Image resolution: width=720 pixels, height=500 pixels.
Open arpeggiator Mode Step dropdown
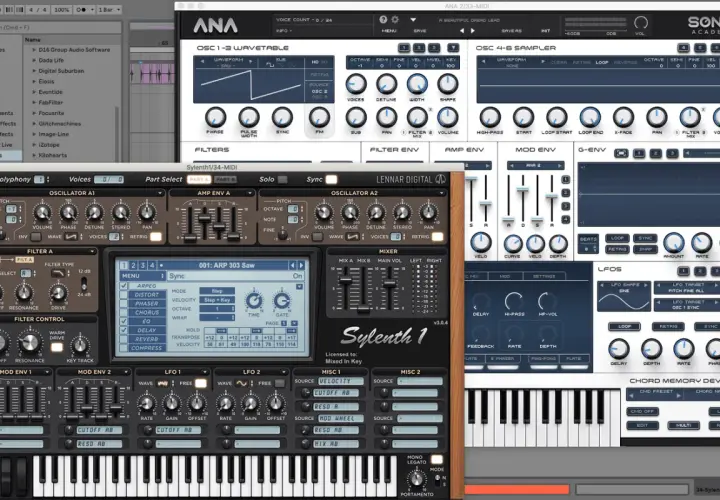217,291
